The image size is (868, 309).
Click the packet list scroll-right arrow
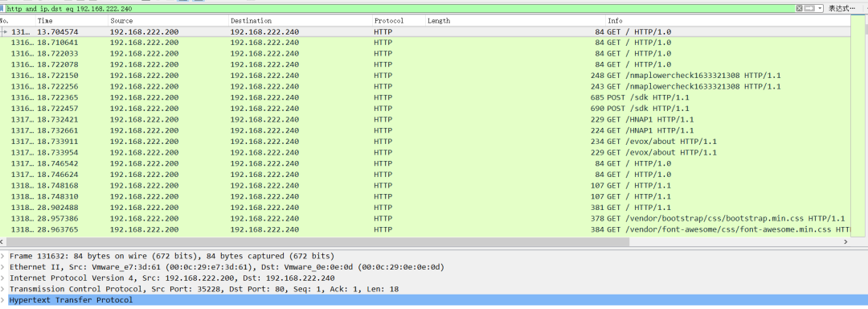coord(845,242)
